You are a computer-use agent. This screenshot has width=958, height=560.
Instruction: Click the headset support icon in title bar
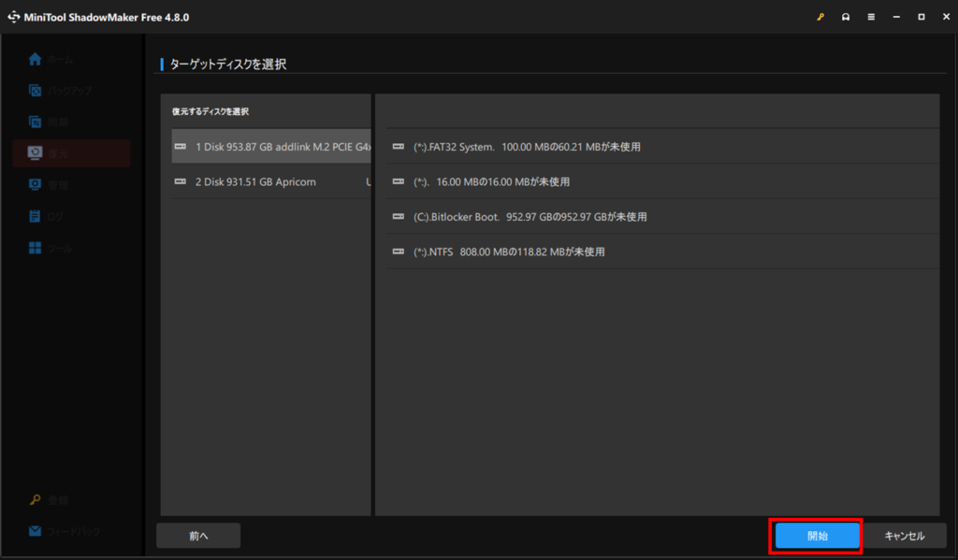pos(846,17)
